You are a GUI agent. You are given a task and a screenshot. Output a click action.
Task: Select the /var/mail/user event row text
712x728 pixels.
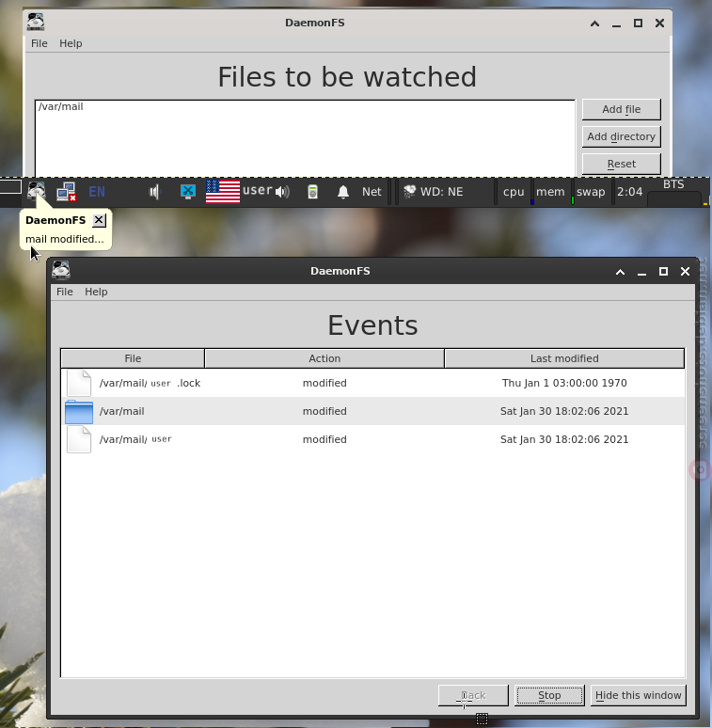(x=135, y=439)
